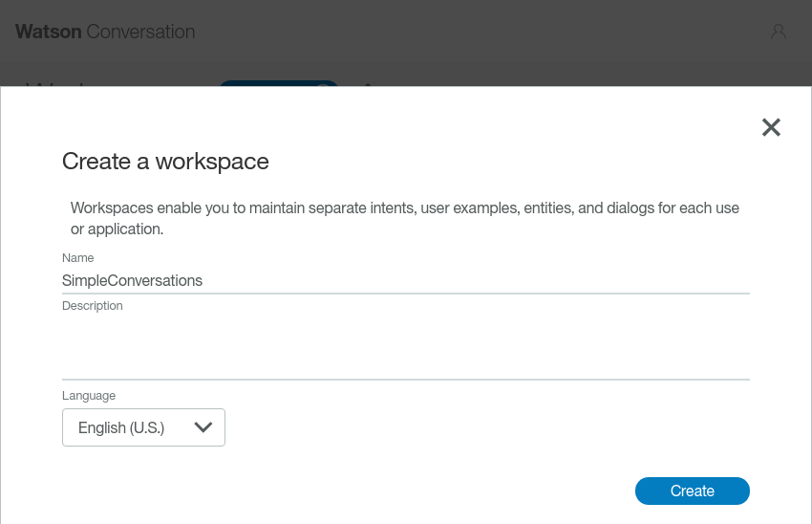
Task: Click the Create a workspace heading
Action: point(165,162)
